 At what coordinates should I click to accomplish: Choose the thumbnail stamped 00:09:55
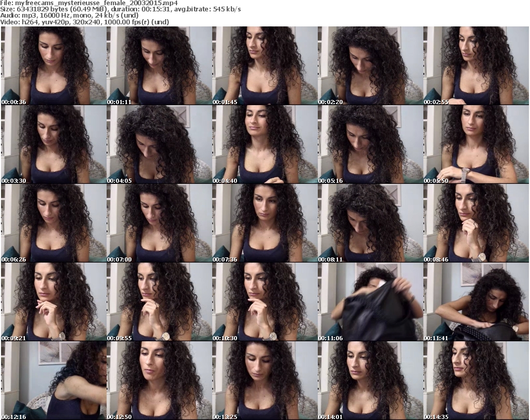click(x=159, y=302)
